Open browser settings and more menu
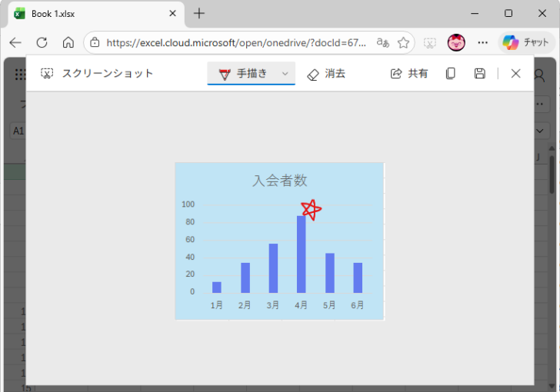This screenshot has height=392, width=560. [x=483, y=42]
